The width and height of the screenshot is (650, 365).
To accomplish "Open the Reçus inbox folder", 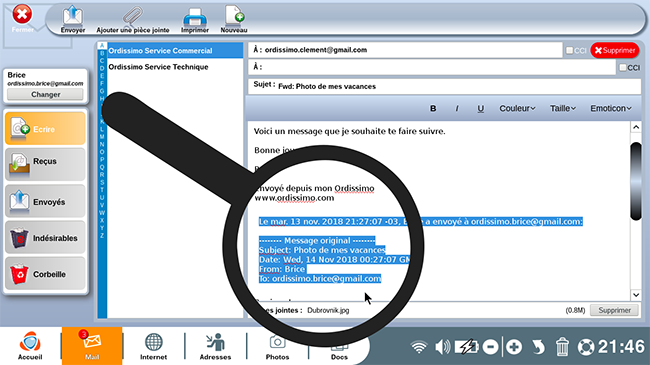I will pyautogui.click(x=45, y=165).
